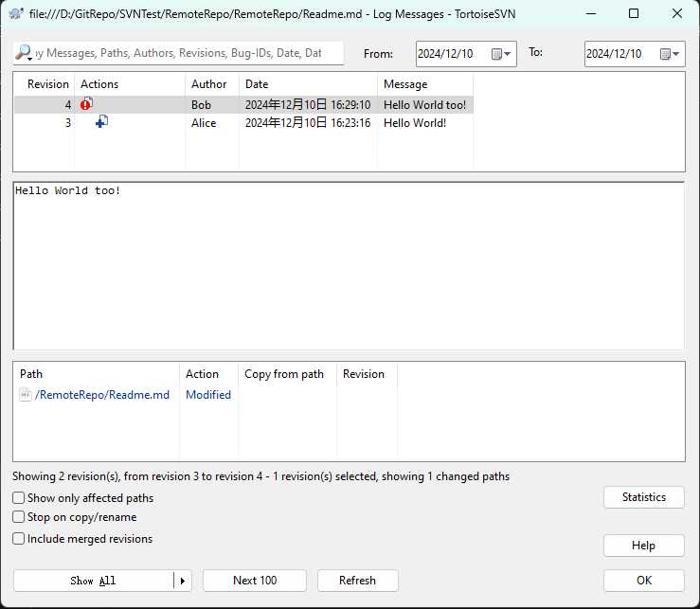Minimize the Log Messages window
The width and height of the screenshot is (700, 609).
[x=591, y=14]
